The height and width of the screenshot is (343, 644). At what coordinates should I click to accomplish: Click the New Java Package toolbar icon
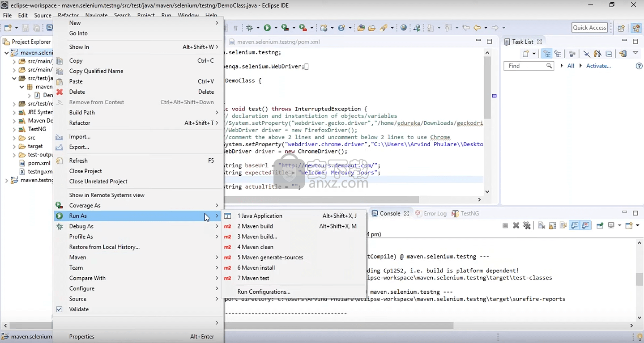coord(323,28)
